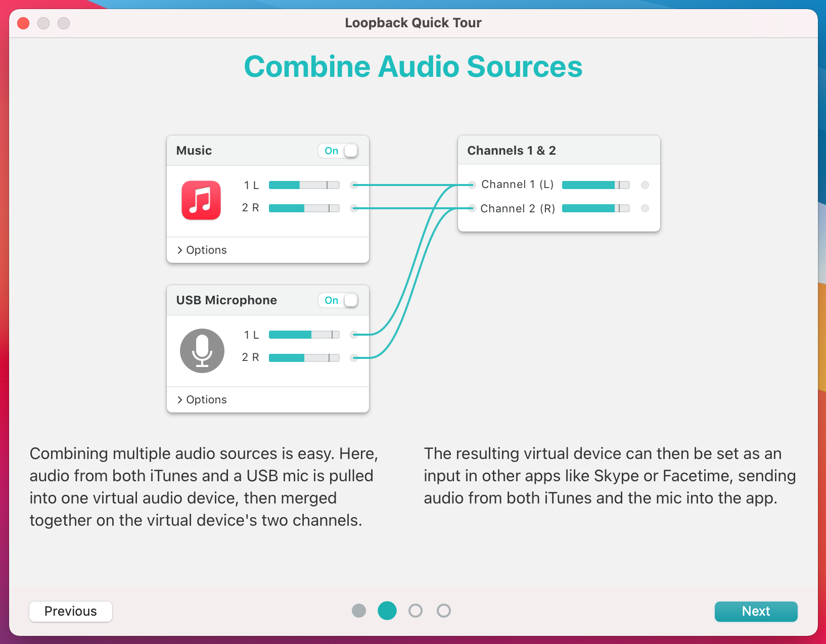The height and width of the screenshot is (644, 826).
Task: Click the Next button
Action: point(756,611)
